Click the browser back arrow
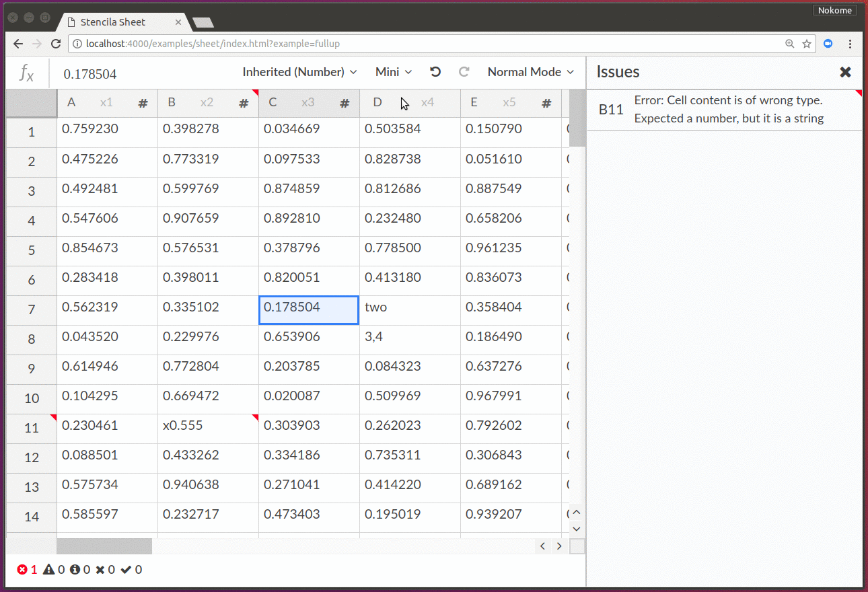The image size is (868, 592). (18, 44)
